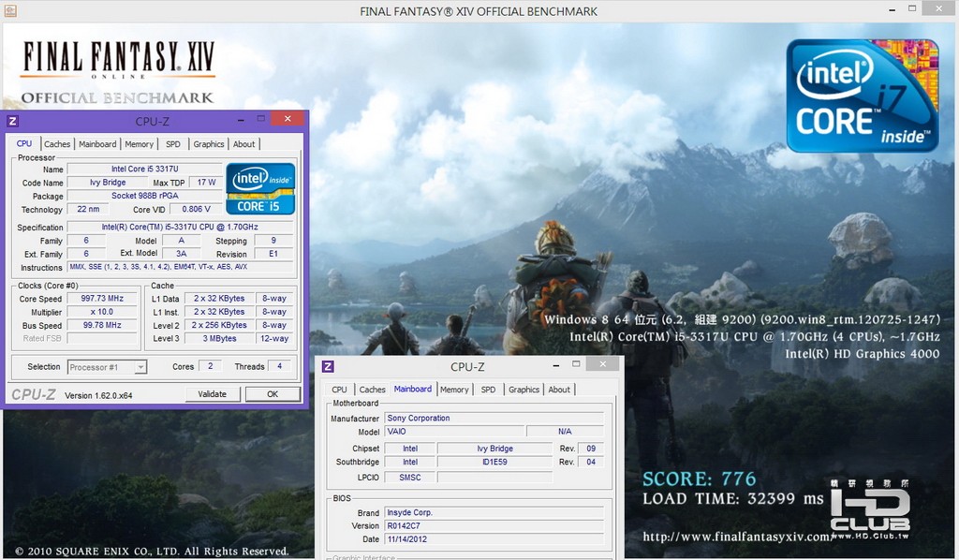
Task: Close the purple CPU-Z window
Action: tap(288, 119)
